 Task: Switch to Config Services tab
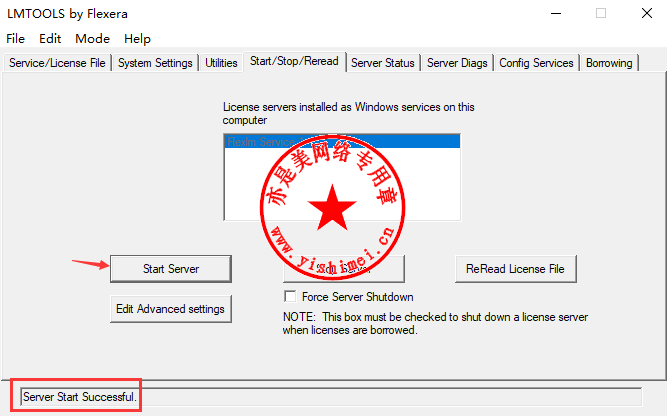point(536,63)
